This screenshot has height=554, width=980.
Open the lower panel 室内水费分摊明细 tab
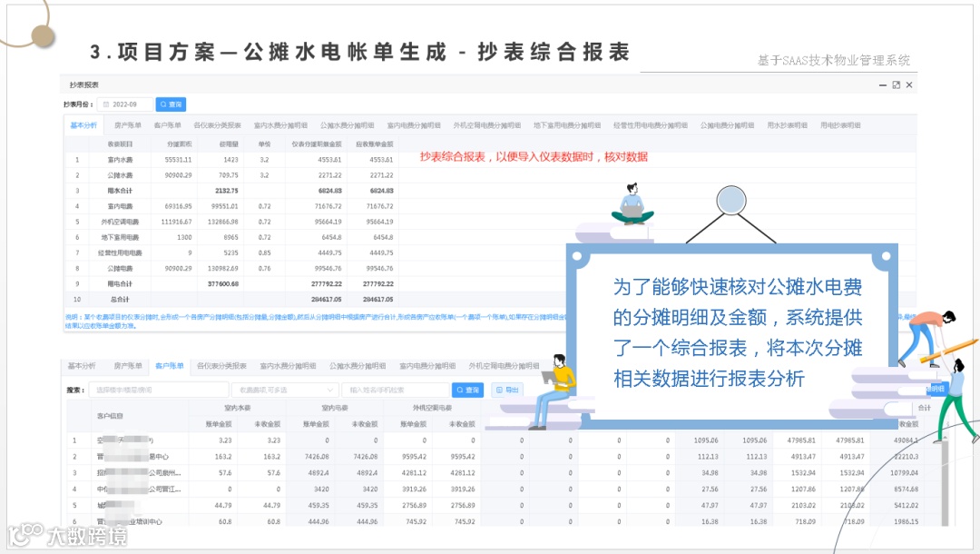pyautogui.click(x=288, y=366)
